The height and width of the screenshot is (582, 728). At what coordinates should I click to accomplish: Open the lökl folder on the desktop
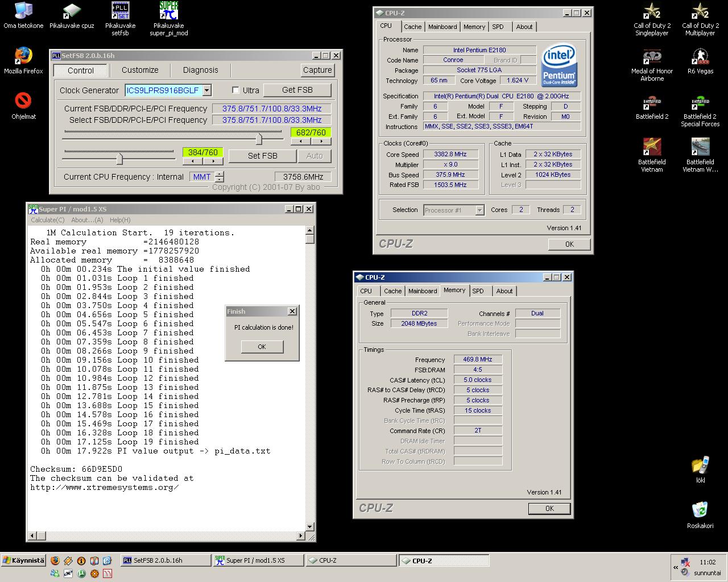pyautogui.click(x=700, y=470)
